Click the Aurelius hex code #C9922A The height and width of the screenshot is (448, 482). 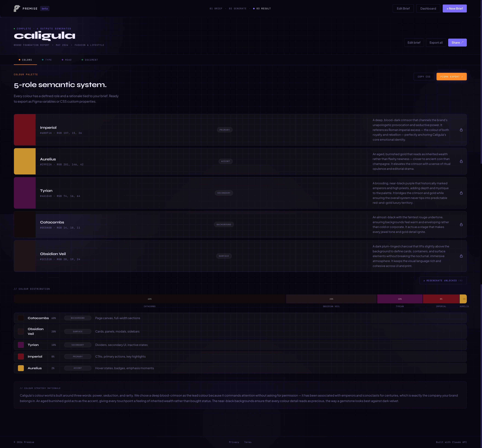click(46, 164)
